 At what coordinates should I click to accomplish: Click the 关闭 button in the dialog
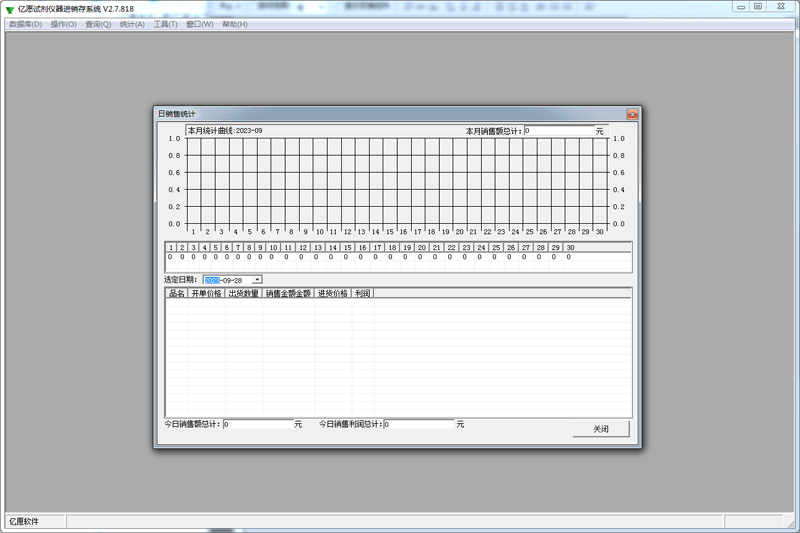pos(601,429)
